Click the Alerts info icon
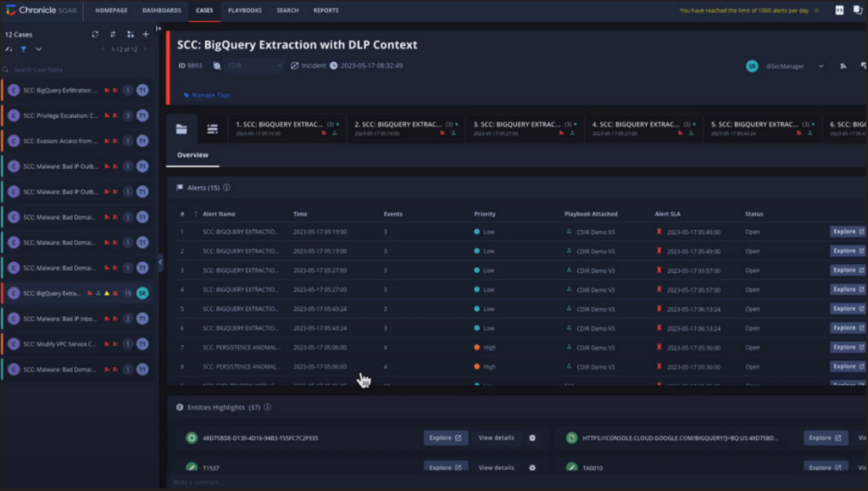This screenshot has height=491, width=868. click(x=225, y=187)
